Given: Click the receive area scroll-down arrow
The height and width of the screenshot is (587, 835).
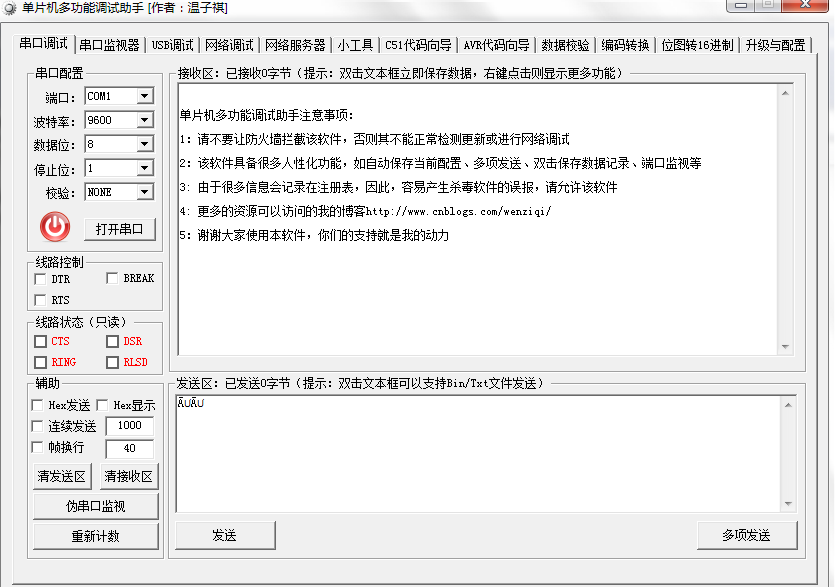Looking at the screenshot, I should tap(785, 347).
